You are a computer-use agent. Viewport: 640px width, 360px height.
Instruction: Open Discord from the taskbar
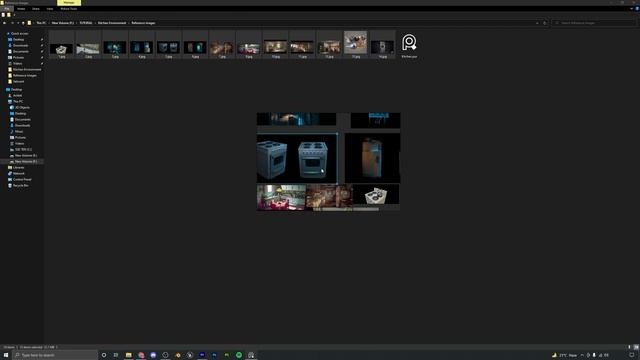pos(153,355)
